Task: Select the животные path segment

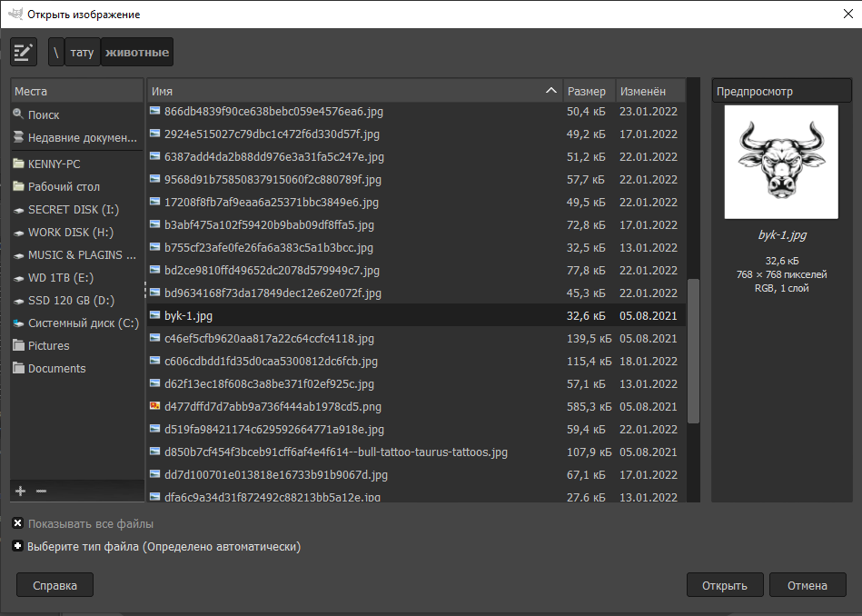Action: 137,53
